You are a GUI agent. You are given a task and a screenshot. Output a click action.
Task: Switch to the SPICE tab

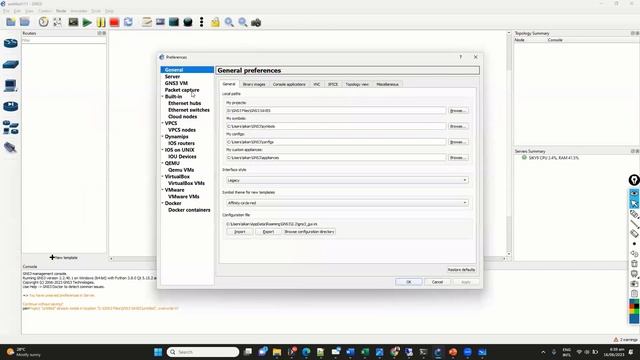click(333, 84)
